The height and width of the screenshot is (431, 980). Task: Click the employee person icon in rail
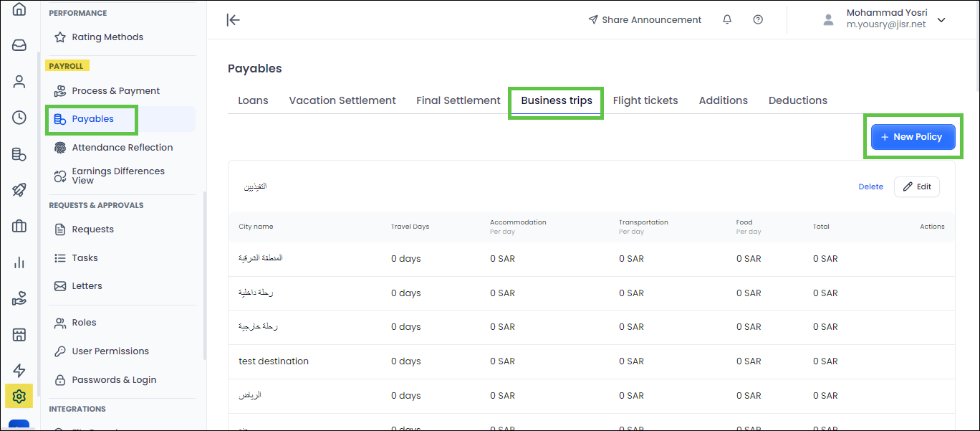click(19, 82)
